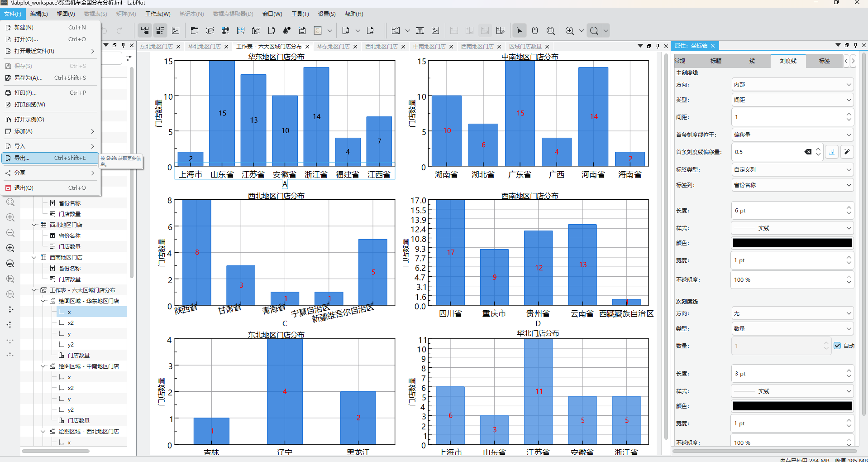This screenshot has width=868, height=462.
Task: Open the zoom in dropdown arrow
Action: pyautogui.click(x=582, y=30)
